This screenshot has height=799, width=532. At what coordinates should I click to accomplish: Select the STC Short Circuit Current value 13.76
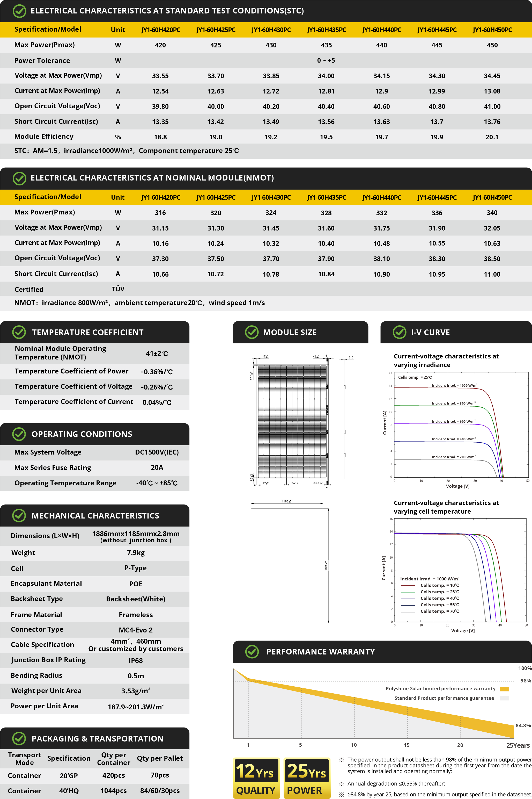[492, 122]
